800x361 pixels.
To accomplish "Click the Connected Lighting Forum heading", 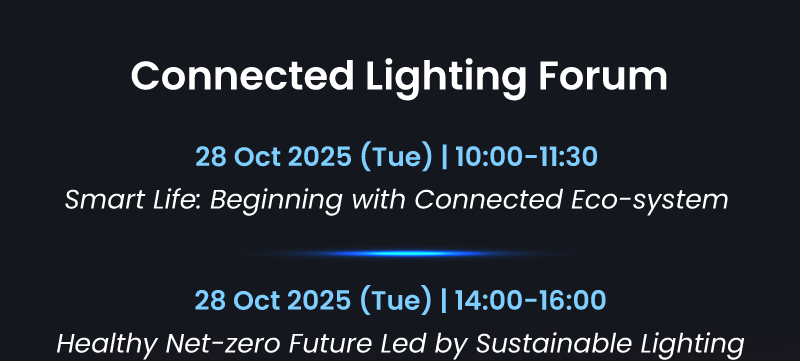I will (399, 77).
